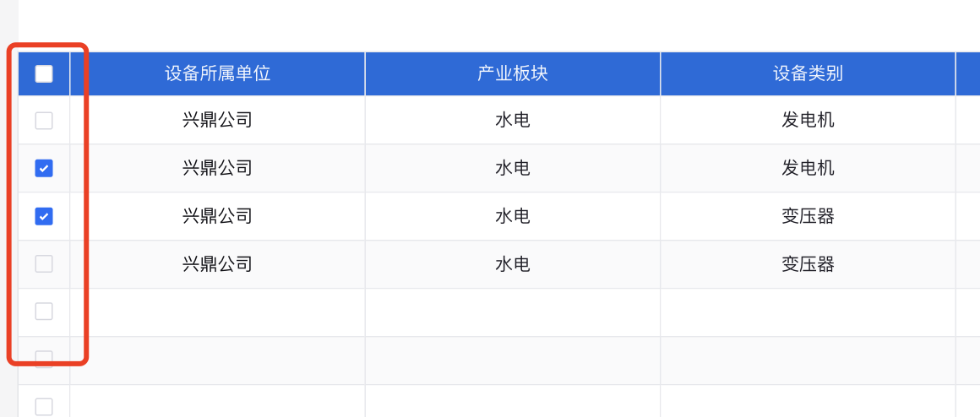The width and height of the screenshot is (980, 417).
Task: Select 变压器 cell in the unchecked fourth row
Action: 808,264
